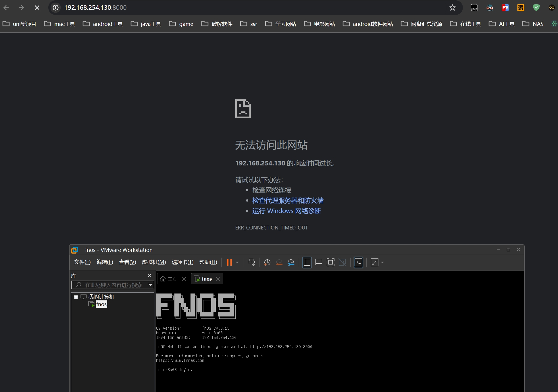This screenshot has width=558, height=392.
Task: Open the 破解软件 bookmark folder
Action: click(217, 24)
